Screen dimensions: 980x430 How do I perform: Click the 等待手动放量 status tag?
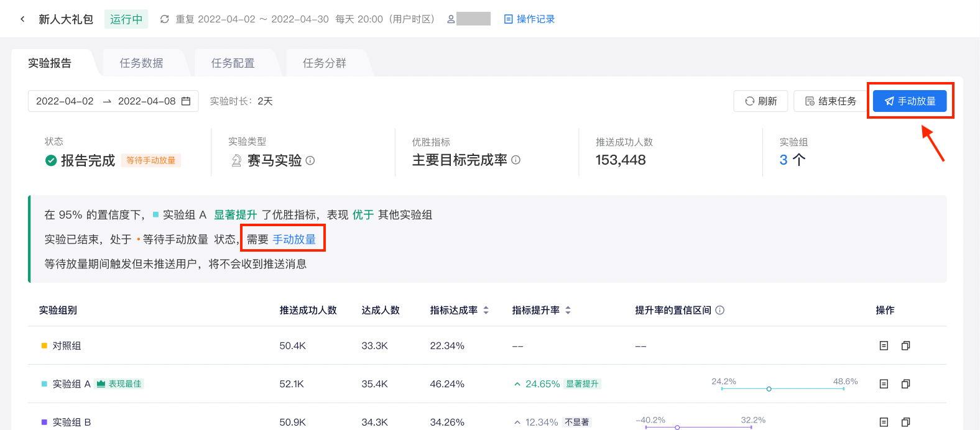click(151, 160)
